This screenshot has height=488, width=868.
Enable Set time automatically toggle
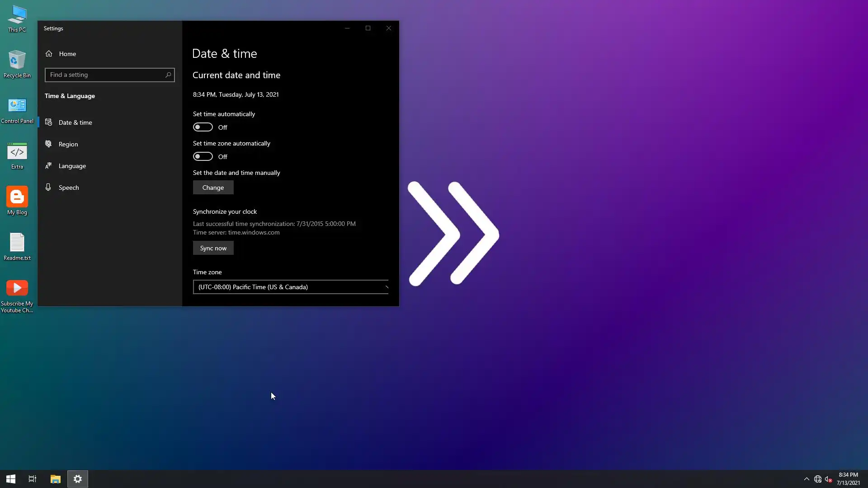click(203, 127)
